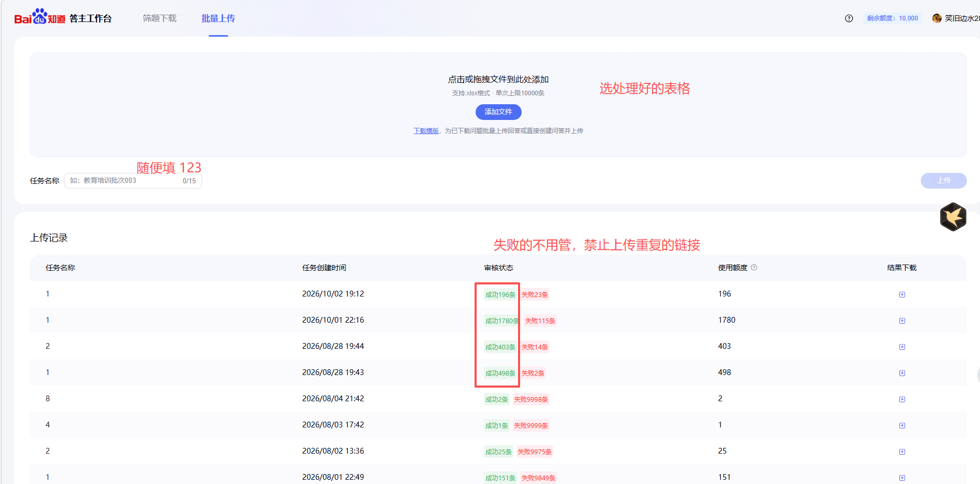Select the 批量上传 tab

[218, 18]
